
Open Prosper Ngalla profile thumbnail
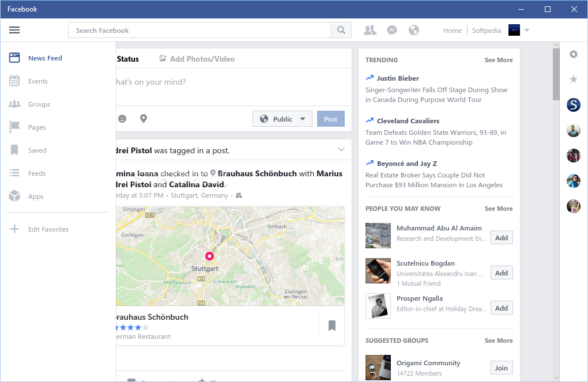coord(378,306)
